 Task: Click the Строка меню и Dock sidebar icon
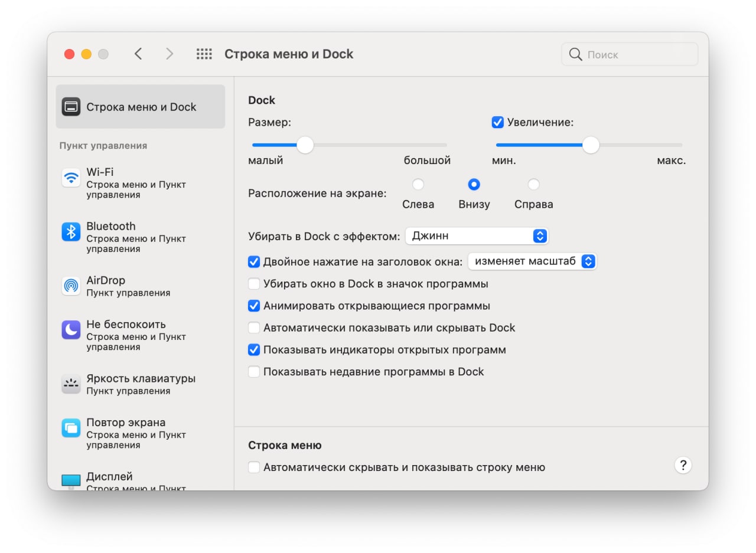(71, 107)
